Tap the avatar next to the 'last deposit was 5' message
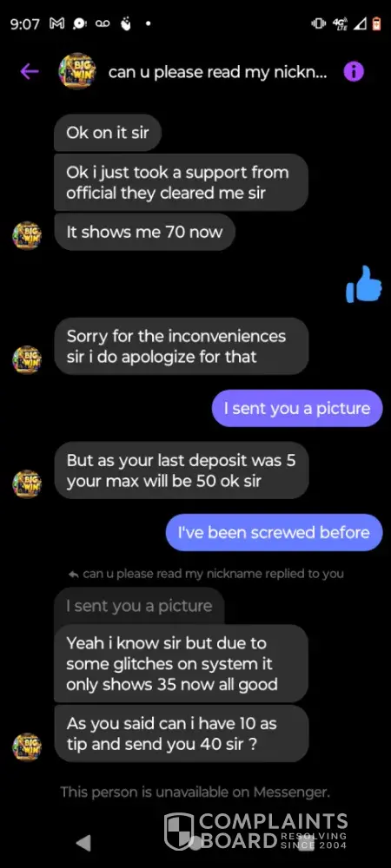Viewport: 391px width, 868px height. point(27,483)
